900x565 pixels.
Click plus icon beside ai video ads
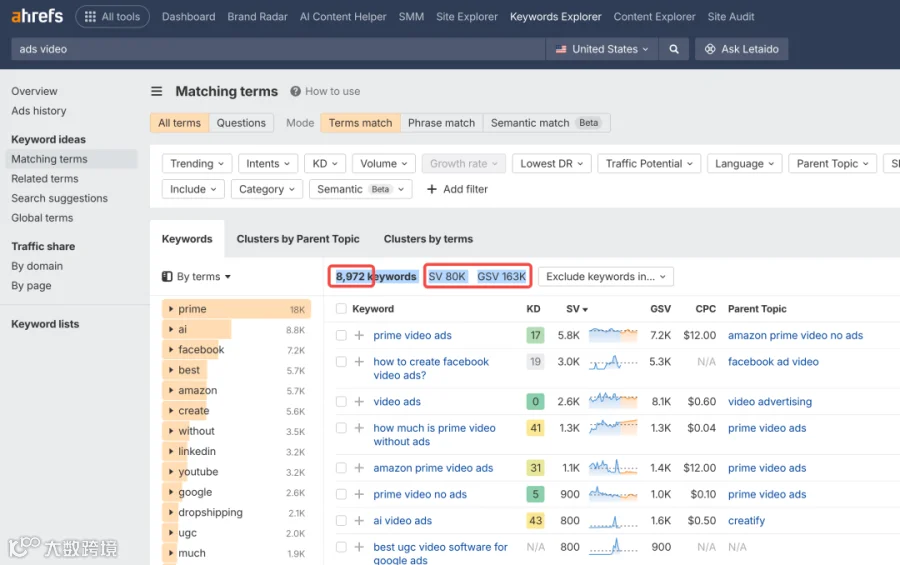point(359,521)
